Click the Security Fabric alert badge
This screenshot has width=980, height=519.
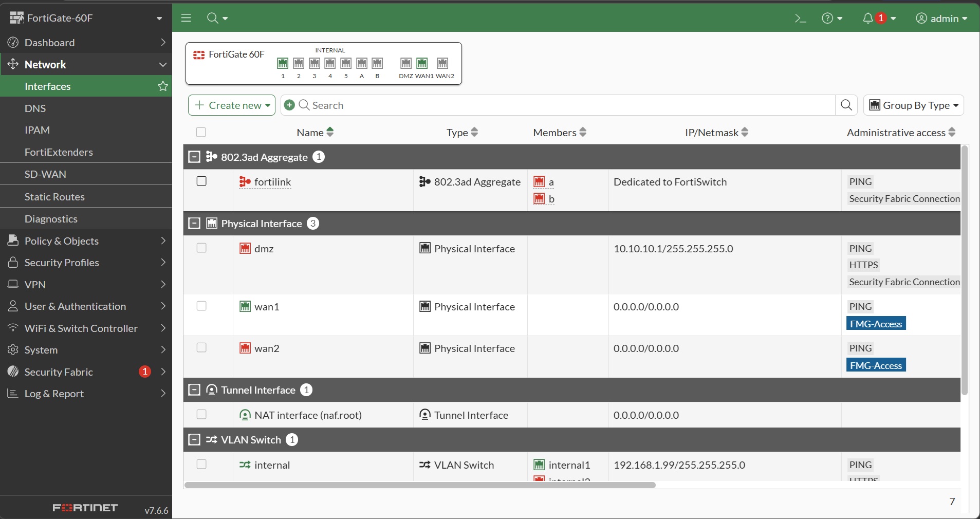click(x=145, y=372)
